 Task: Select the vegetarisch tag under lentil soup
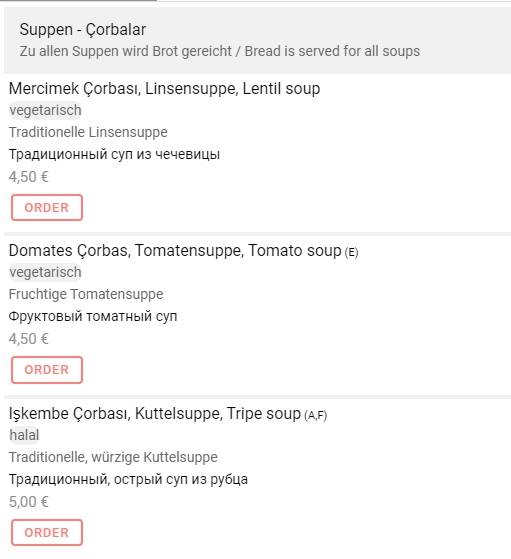pyautogui.click(x=45, y=111)
